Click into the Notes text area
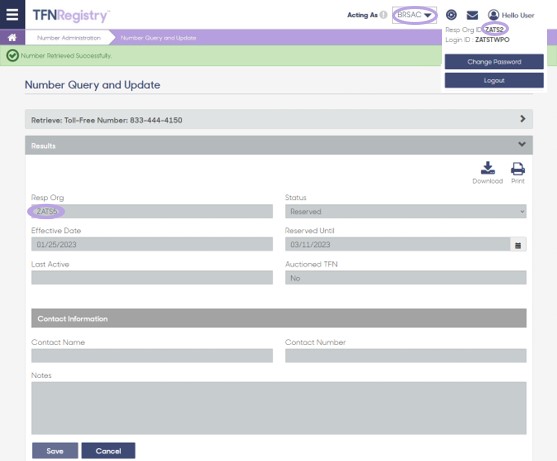The image size is (557, 461). point(279,408)
